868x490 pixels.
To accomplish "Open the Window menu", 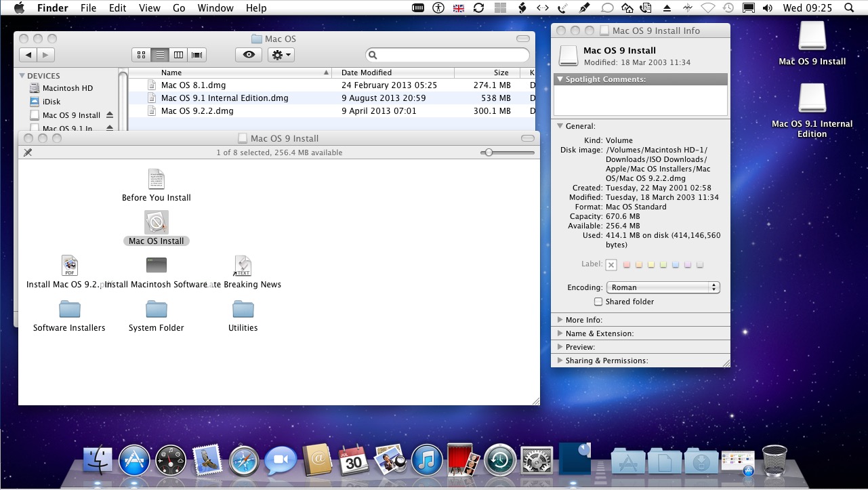I will coord(215,8).
